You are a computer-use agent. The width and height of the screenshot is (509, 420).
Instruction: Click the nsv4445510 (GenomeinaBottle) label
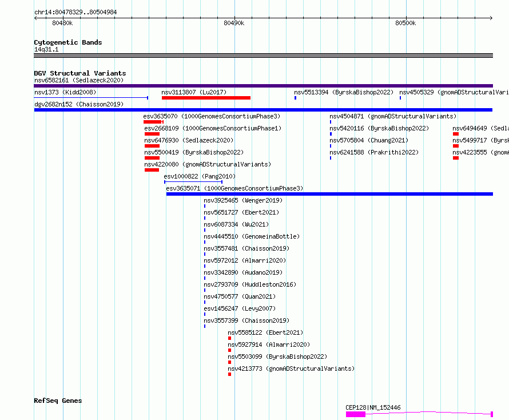coord(252,236)
